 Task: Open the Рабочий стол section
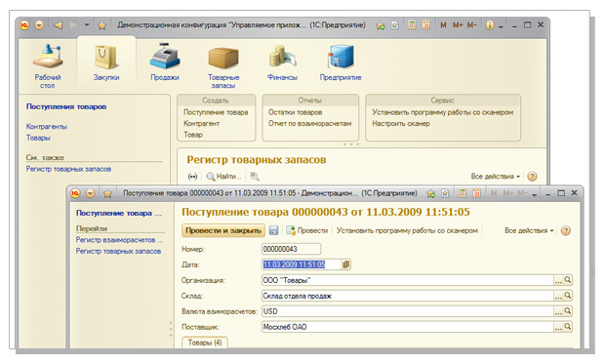(x=48, y=65)
